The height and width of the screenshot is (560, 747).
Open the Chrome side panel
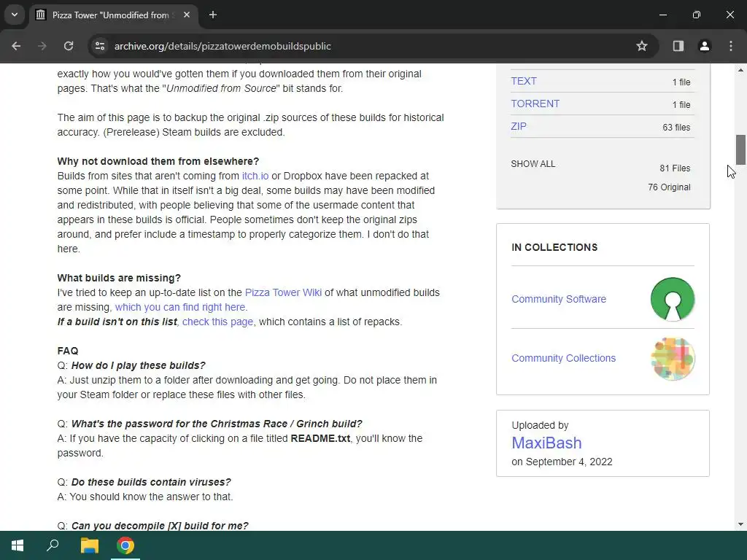coord(678,46)
